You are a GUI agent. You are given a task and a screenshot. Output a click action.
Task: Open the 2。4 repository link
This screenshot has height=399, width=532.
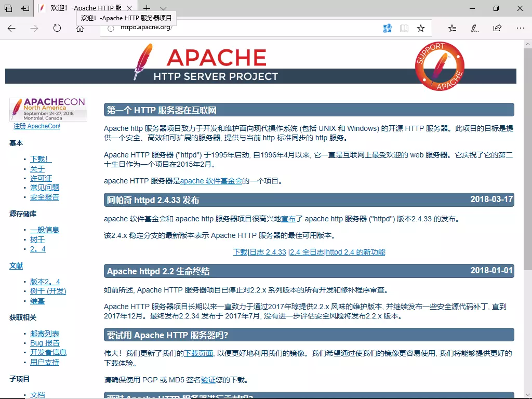click(37, 249)
